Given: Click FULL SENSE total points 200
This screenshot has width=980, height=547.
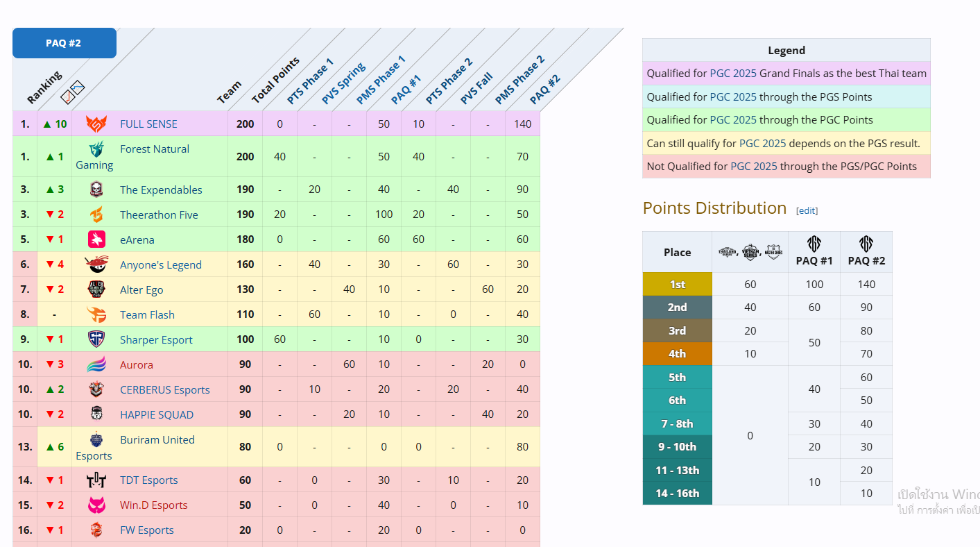Looking at the screenshot, I should tap(245, 124).
